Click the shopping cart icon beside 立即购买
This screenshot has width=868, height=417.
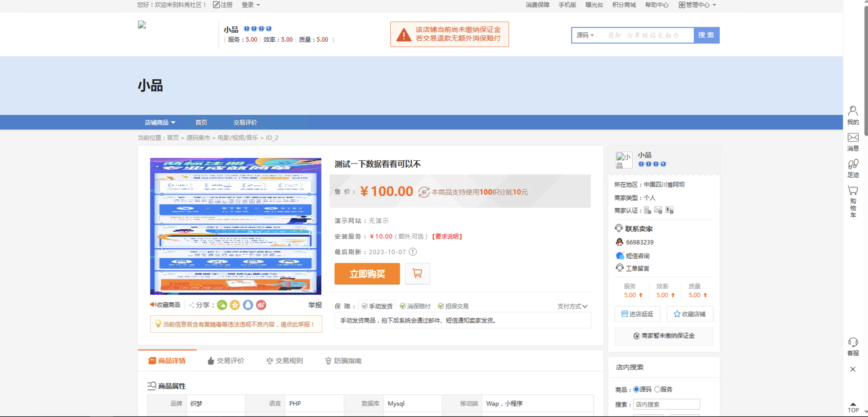pos(417,273)
